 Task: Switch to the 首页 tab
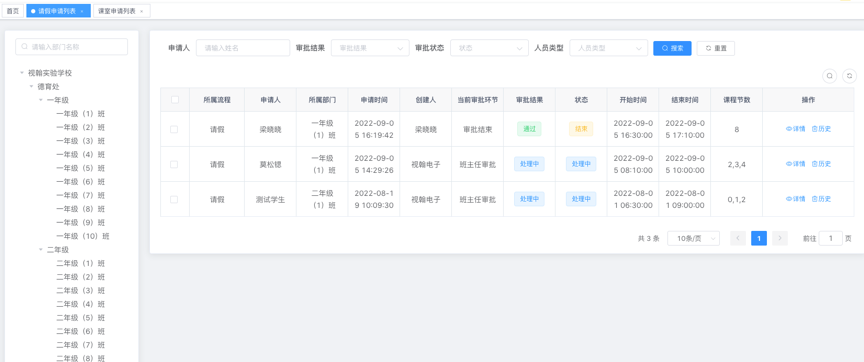click(x=12, y=11)
